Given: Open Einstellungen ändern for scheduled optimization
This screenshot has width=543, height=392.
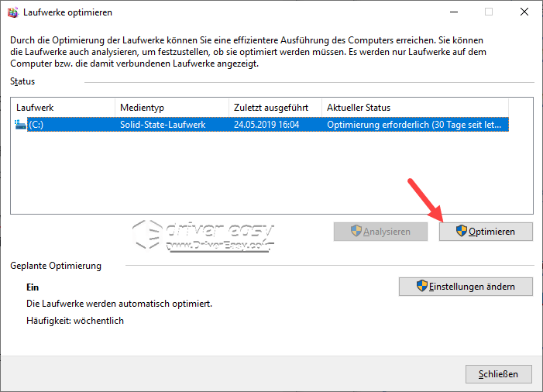Looking at the screenshot, I should 466,287.
